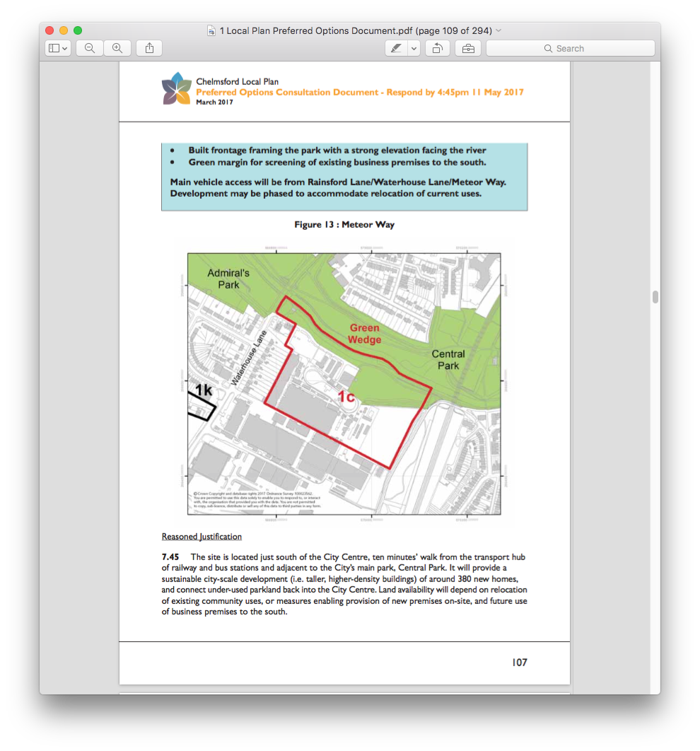Open the sidebar view options menu
The width and height of the screenshot is (700, 751).
coord(58,48)
